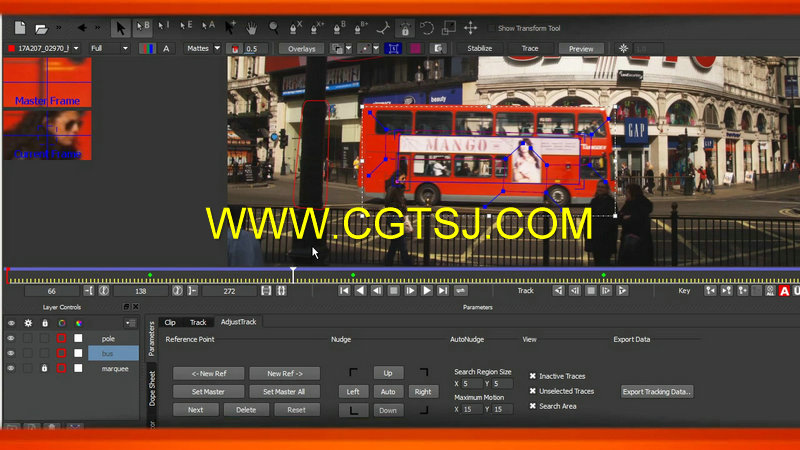Toggle the pole layer lock box

pyautogui.click(x=44, y=338)
